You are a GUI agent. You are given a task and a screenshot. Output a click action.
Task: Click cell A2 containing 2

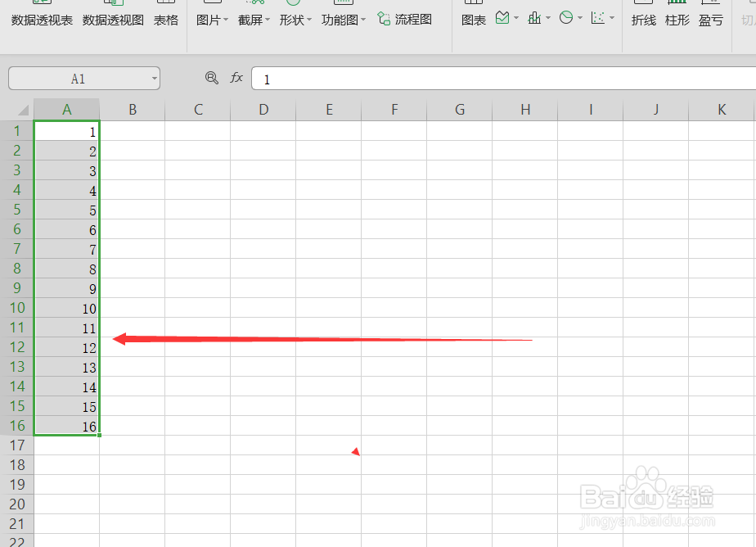[x=66, y=151]
